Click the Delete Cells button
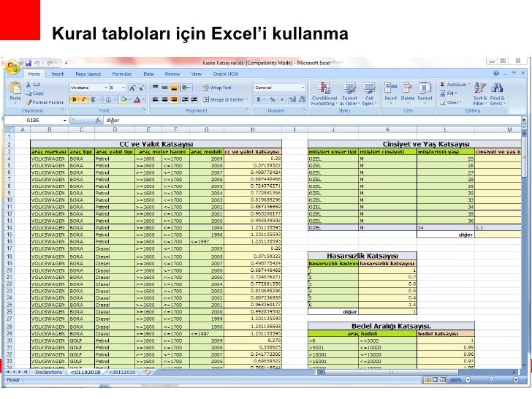Screen dimensions: 532x399 tap(408, 91)
